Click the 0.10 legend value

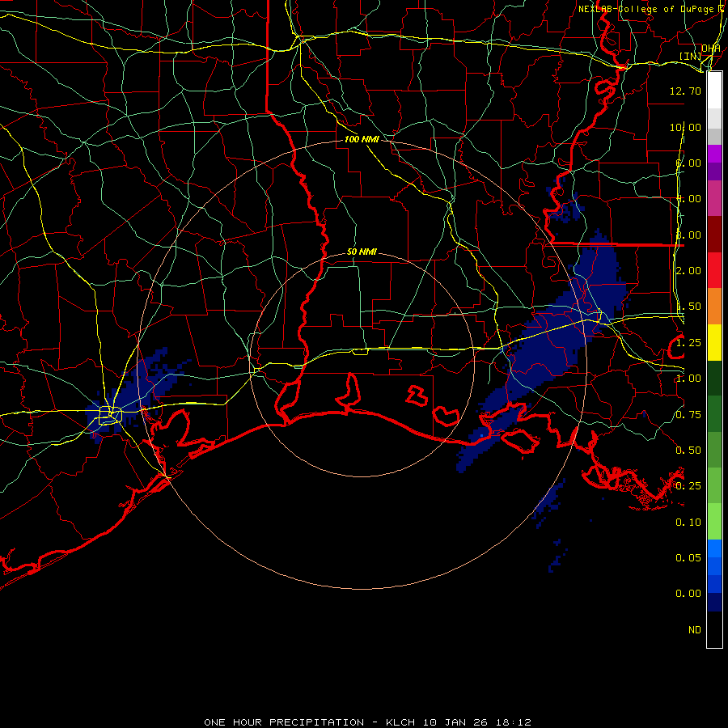(688, 523)
